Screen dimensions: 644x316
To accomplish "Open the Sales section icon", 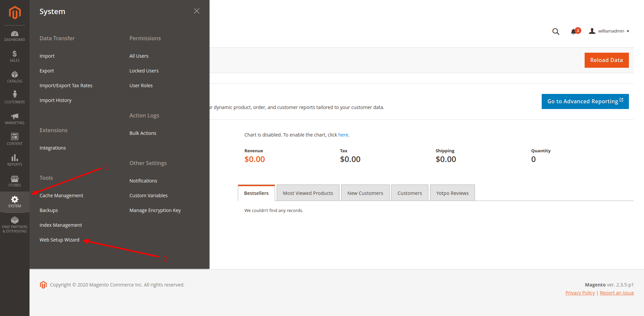I will coord(14,56).
